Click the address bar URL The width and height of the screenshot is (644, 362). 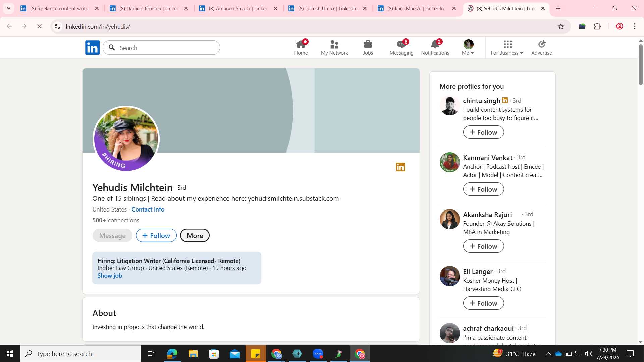(98, 26)
